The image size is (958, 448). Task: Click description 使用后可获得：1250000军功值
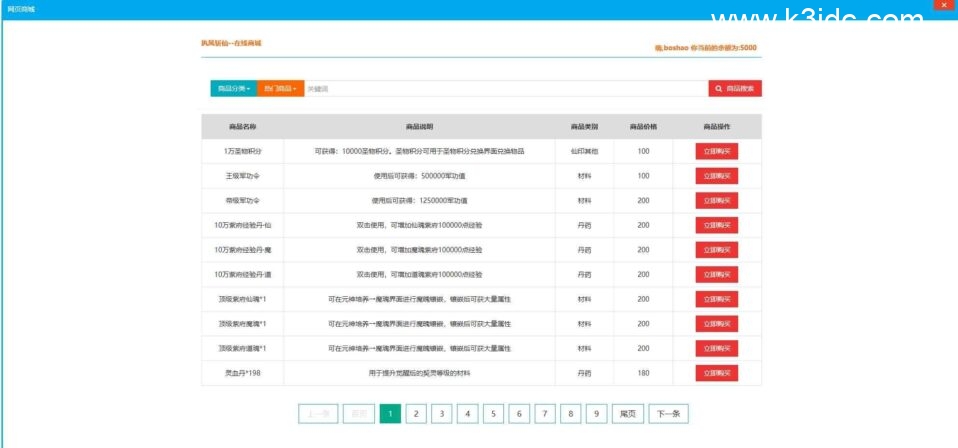(419, 200)
